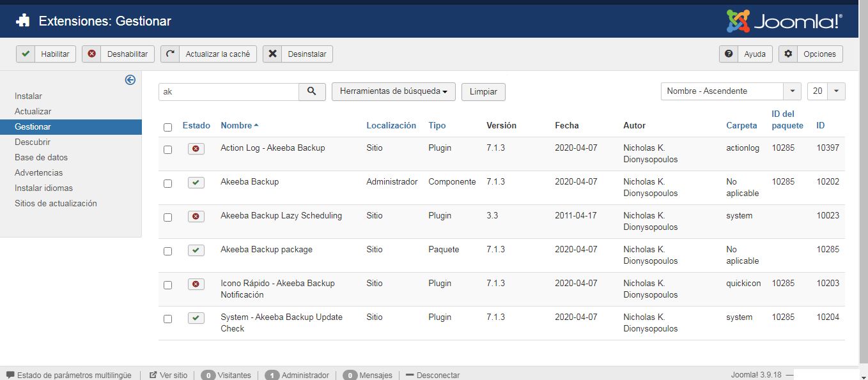Check the select-all checkbox in header
This screenshot has width=868, height=380.
click(167, 127)
